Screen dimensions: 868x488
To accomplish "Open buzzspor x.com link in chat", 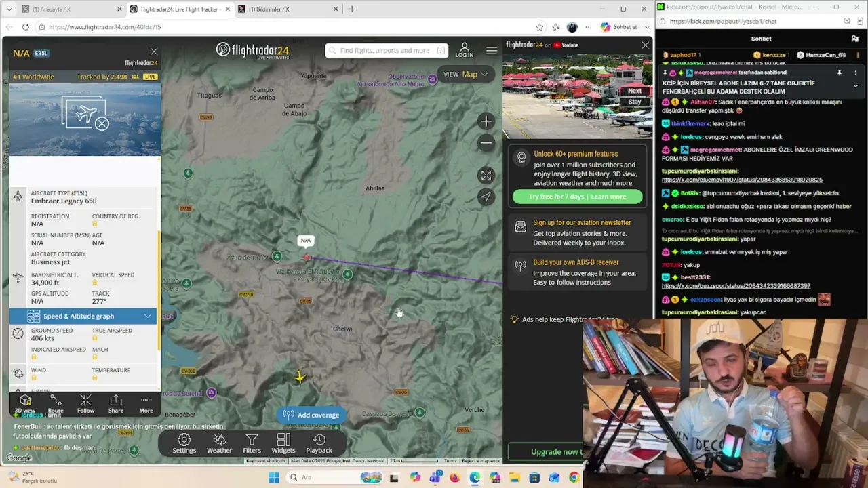I will coord(736,286).
